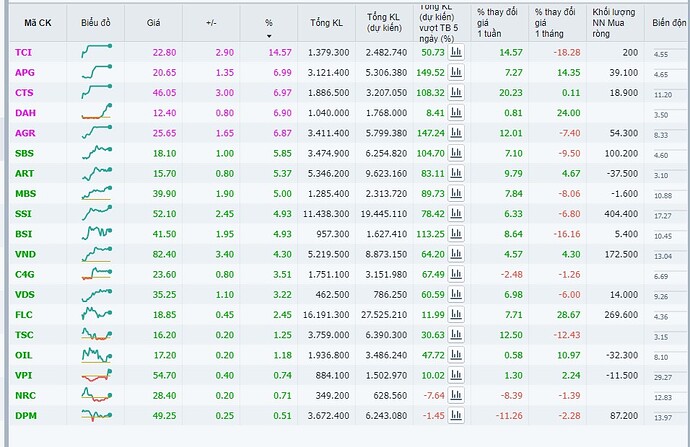Open the mini price chart for OIL
Viewport: 690px width, 447px height.
(x=96, y=354)
